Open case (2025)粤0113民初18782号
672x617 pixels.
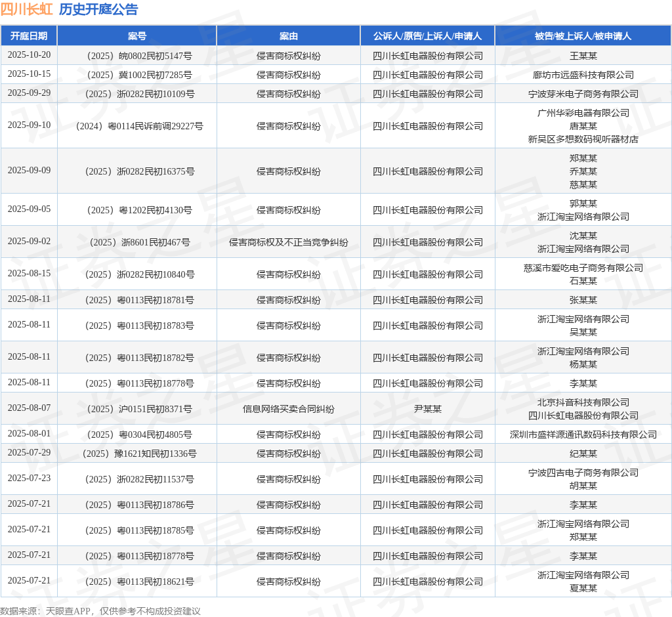[139, 358]
